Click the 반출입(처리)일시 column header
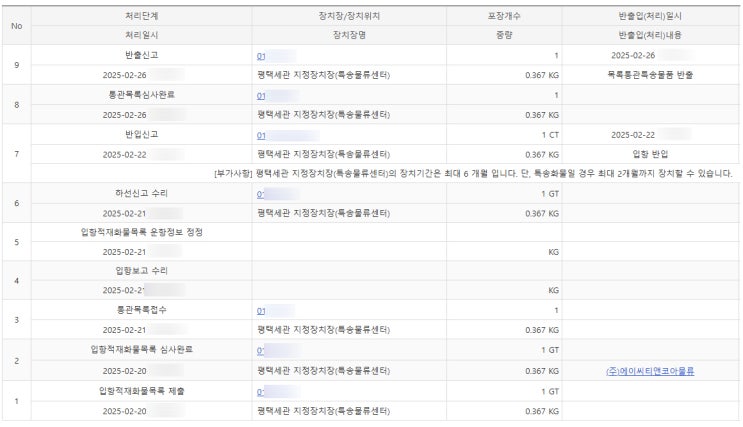743x427 pixels. point(650,16)
